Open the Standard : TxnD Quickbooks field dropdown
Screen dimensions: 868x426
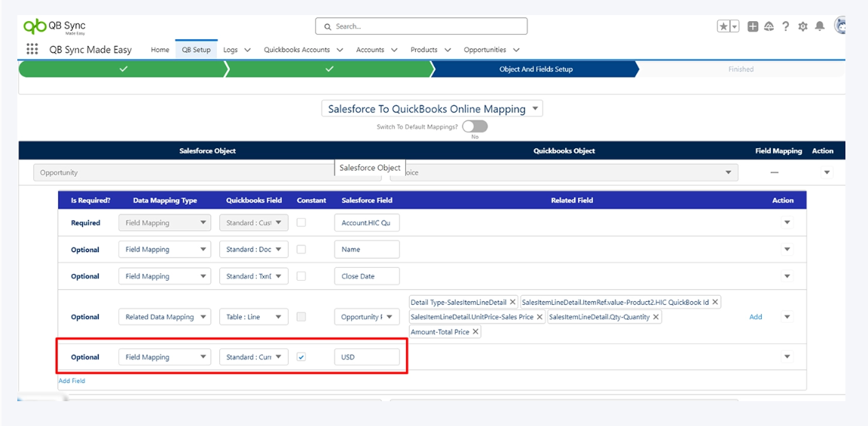click(253, 276)
